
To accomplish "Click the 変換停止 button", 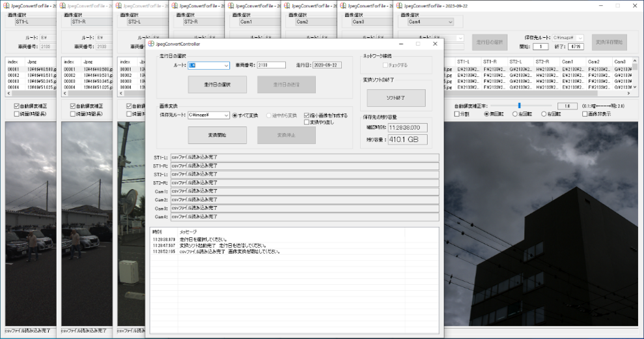I will coord(287,135).
